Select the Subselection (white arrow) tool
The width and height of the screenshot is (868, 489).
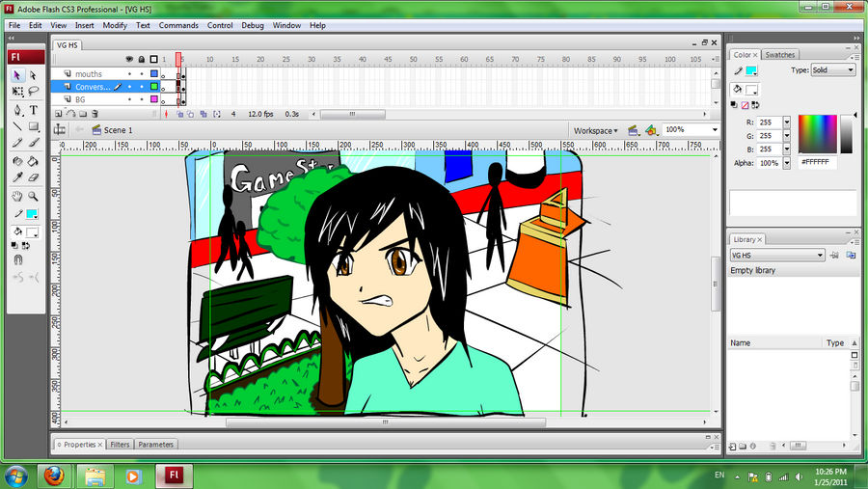[33, 75]
